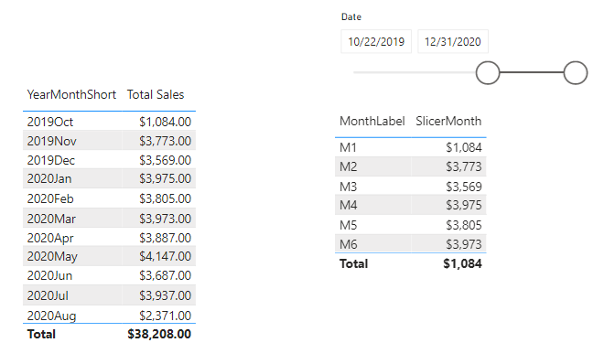Click the $3,687.00 sales value

tap(166, 276)
